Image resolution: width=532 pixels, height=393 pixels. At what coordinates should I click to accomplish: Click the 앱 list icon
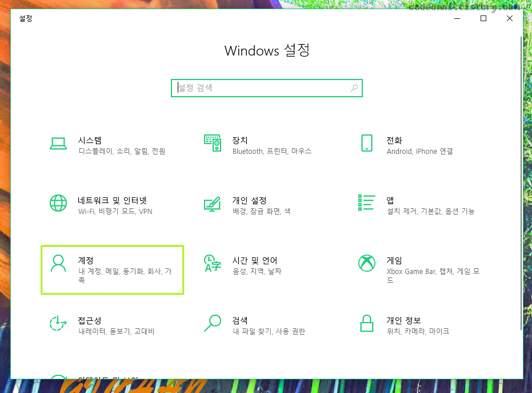(x=367, y=203)
